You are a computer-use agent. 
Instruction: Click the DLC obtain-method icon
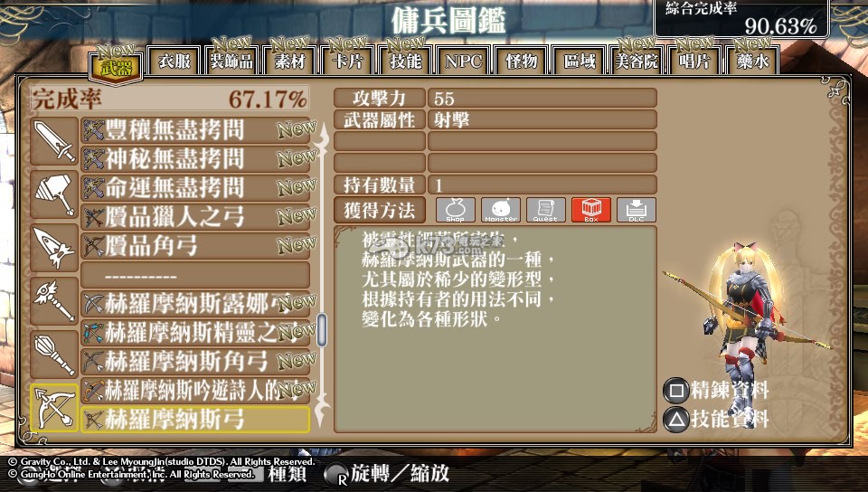tap(636, 210)
